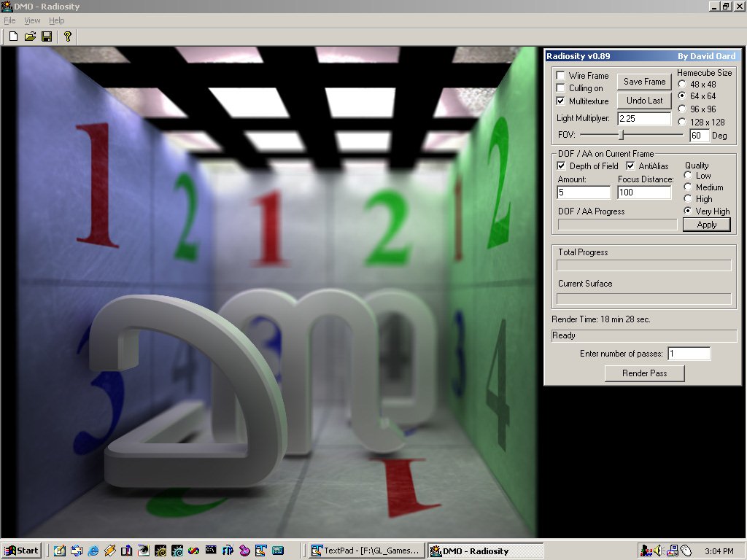Viewport: 747px width, 560px height.
Task: Uncheck the Depth of Field option
Action: pyautogui.click(x=561, y=166)
